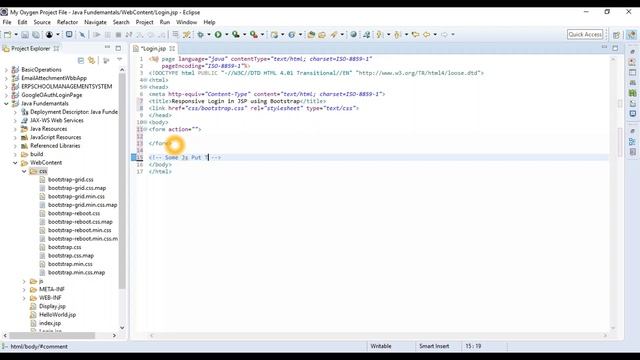Click Collapse All icon in Project Explorer
Image resolution: width=640 pixels, height=360 pixels.
tap(81, 60)
